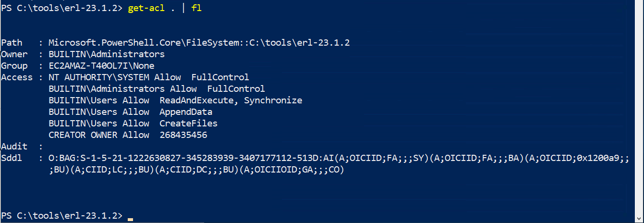Click the 268435456 permission value
The image size is (644, 223).
183,135
